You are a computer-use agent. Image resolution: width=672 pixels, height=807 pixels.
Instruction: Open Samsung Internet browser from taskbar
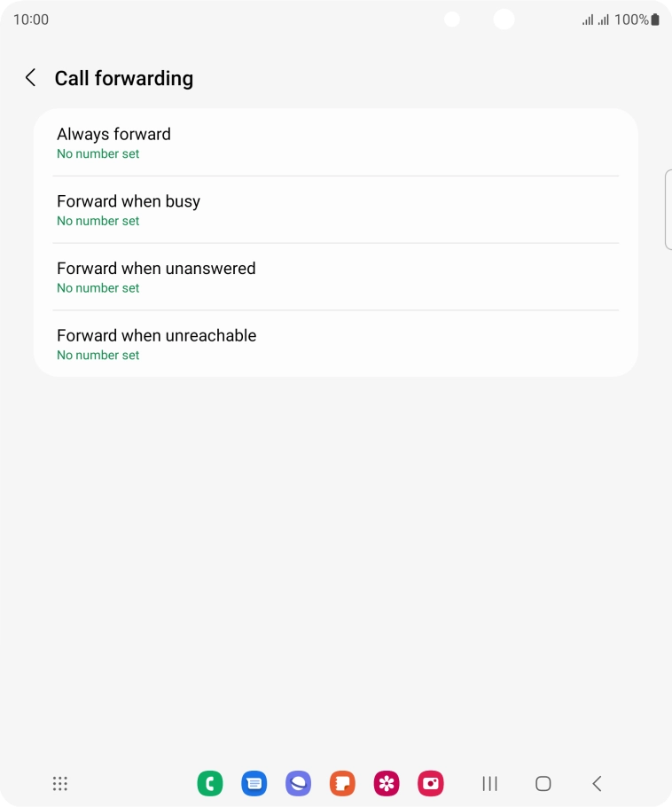298,783
